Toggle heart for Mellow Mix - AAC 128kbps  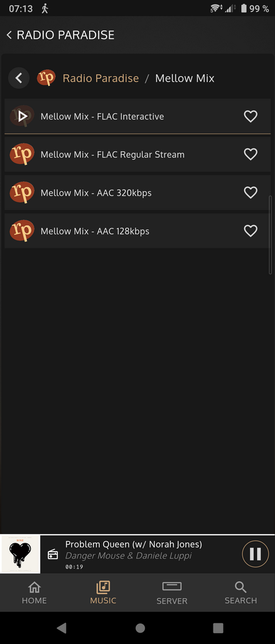(x=251, y=231)
